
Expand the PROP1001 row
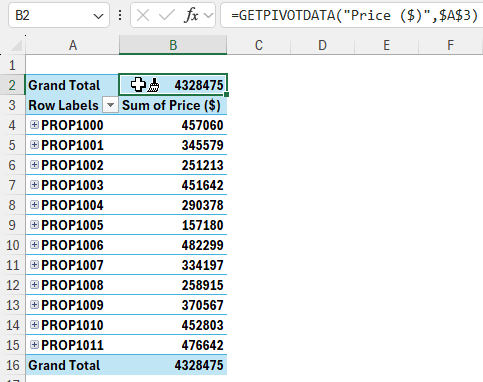34,145
